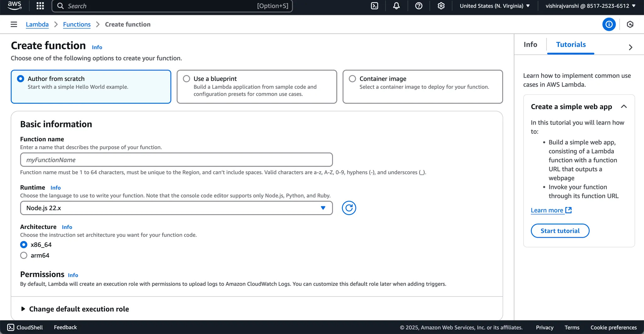Go to Functions breadcrumb

77,24
